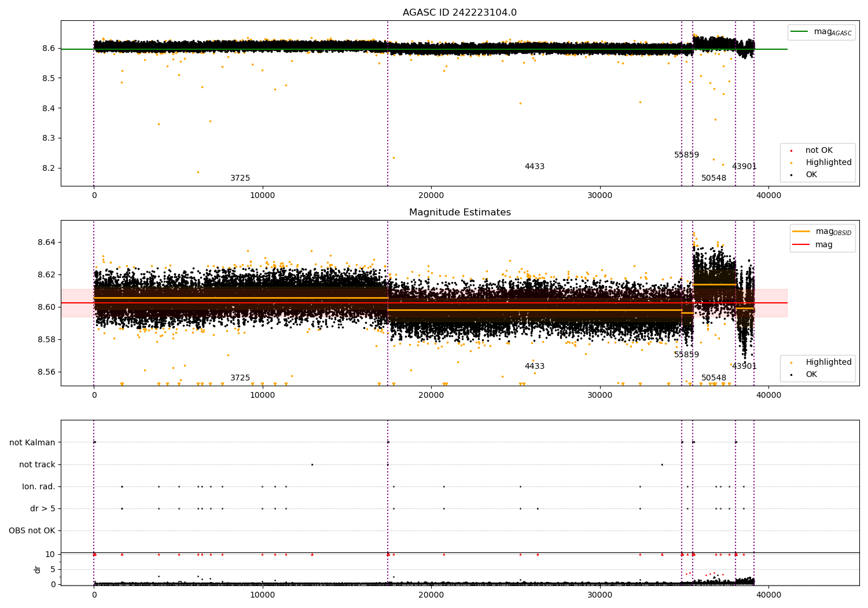Click the 'AGASC ID 242223104.0' plot title
This screenshot has height=608, width=868.
[459, 13]
